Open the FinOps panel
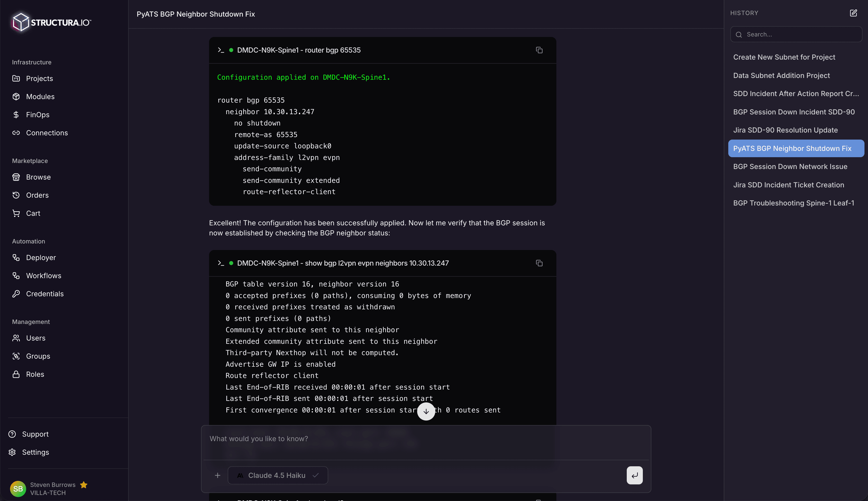868x501 pixels. tap(37, 115)
